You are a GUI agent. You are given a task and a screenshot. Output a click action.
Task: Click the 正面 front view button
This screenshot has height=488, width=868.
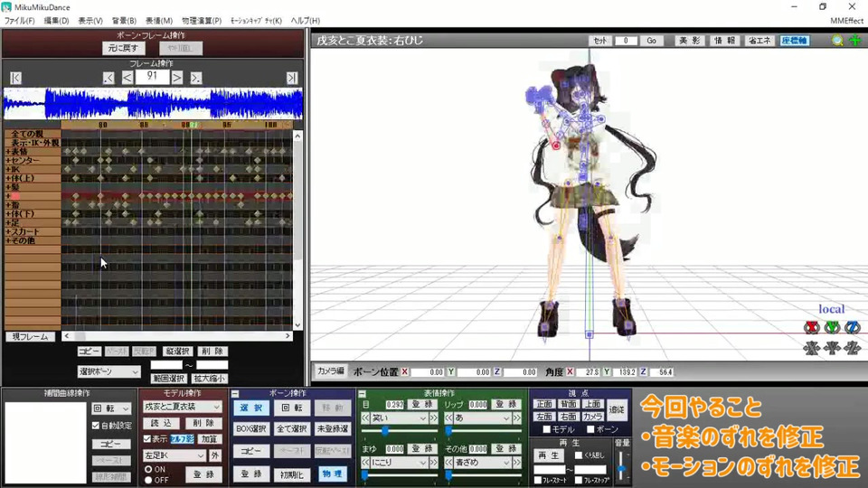[544, 405]
